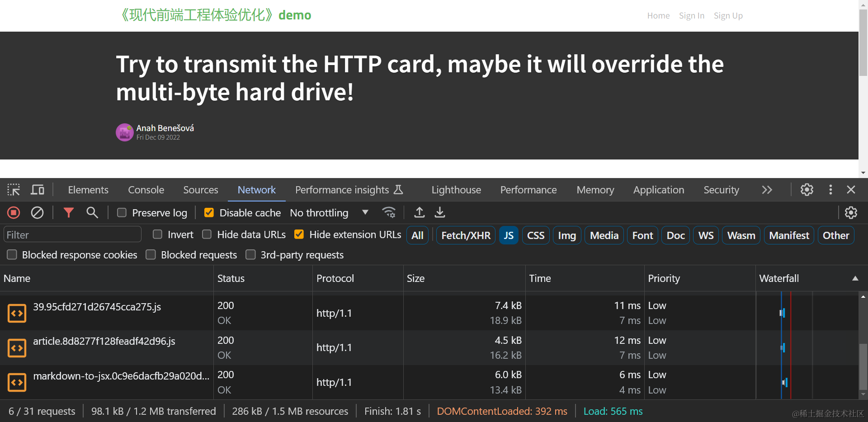Screen dimensions: 868x422
Task: Open network conditions Wi-Fi icon
Action: pyautogui.click(x=389, y=212)
